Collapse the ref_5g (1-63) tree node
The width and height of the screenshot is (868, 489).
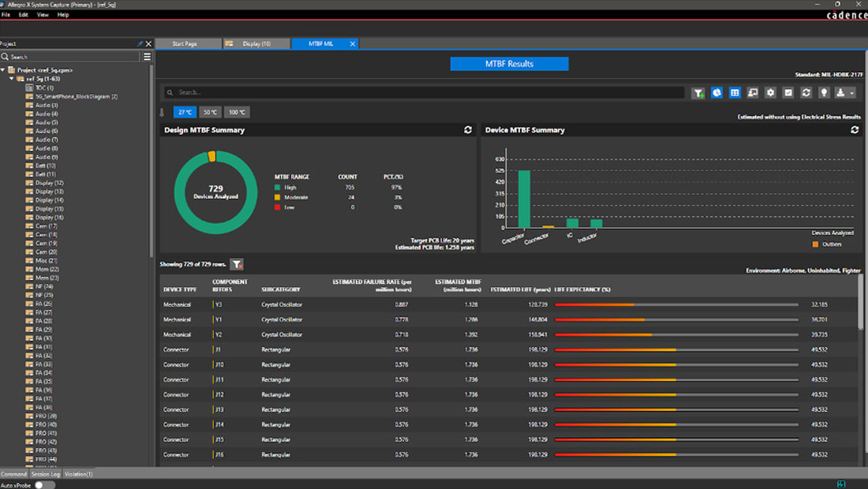(x=12, y=79)
